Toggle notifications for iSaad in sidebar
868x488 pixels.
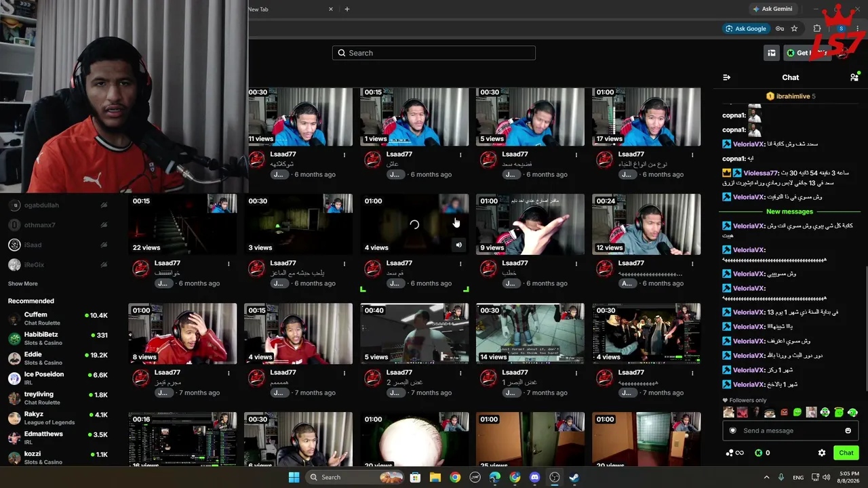click(x=104, y=245)
